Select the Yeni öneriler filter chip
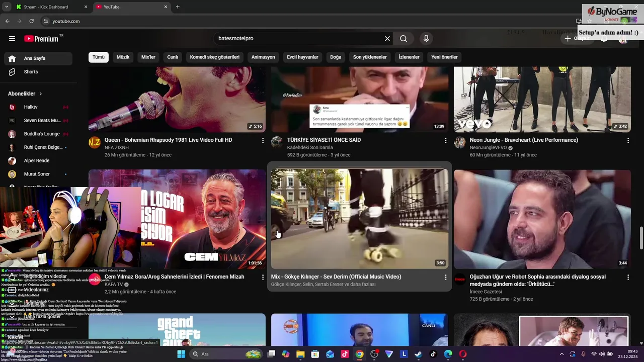 444,57
